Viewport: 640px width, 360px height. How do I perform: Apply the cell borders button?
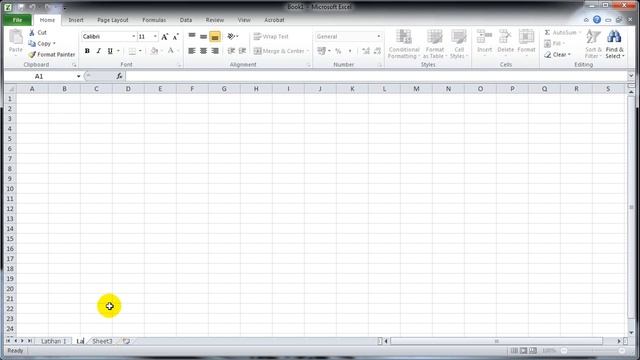click(132, 51)
